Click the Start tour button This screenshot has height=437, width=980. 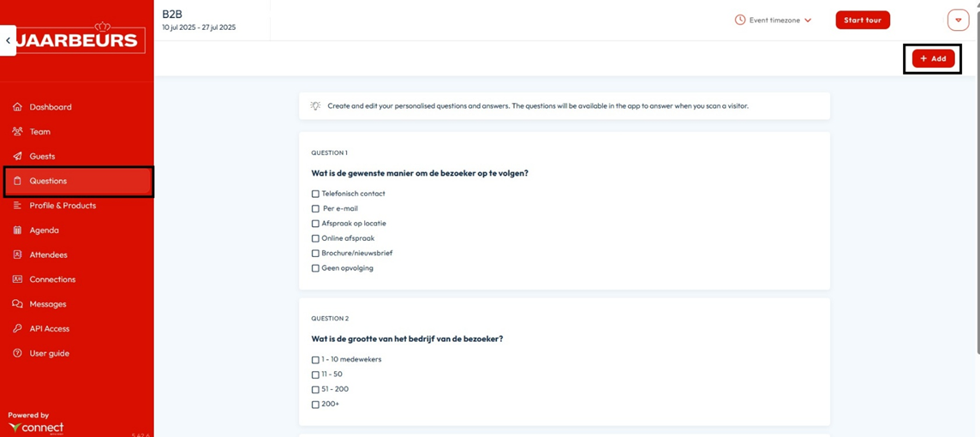click(863, 20)
